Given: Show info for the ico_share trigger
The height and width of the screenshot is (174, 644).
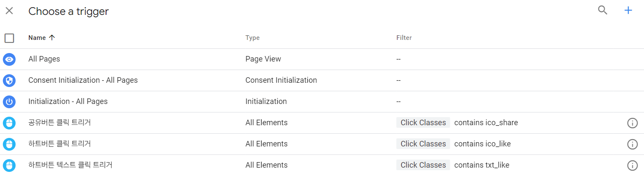Looking at the screenshot, I should pos(632,123).
